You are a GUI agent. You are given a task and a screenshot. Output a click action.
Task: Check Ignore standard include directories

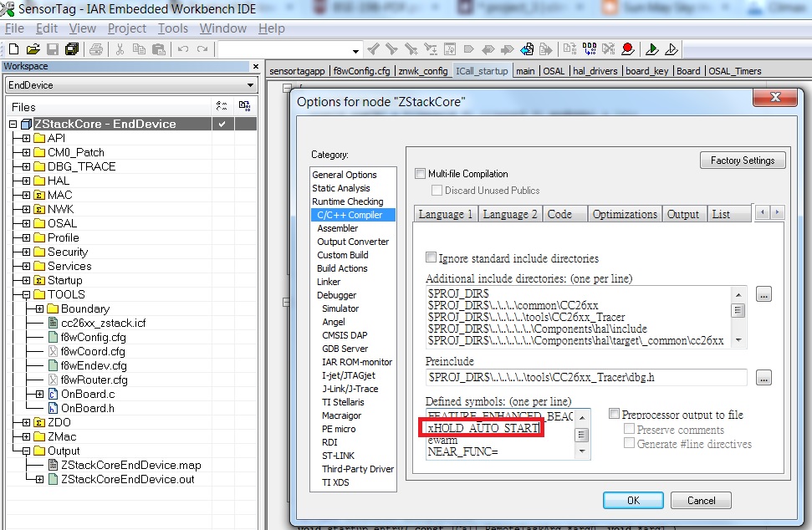pos(431,257)
